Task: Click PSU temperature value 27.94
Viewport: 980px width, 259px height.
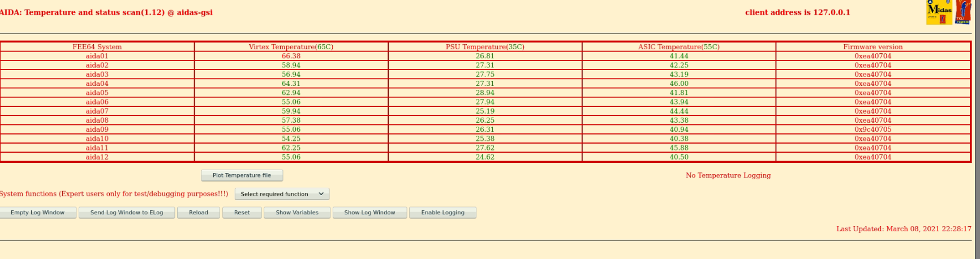Action: tap(485, 102)
